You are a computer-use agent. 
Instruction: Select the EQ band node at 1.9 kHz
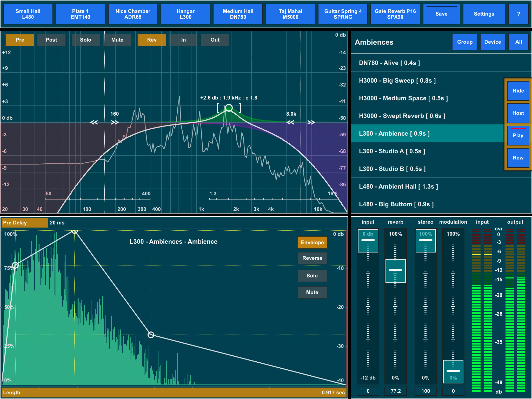[x=229, y=108]
